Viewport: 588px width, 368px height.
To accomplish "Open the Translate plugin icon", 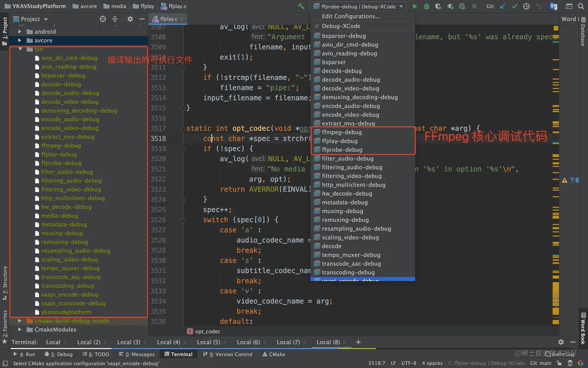I will [554, 6].
